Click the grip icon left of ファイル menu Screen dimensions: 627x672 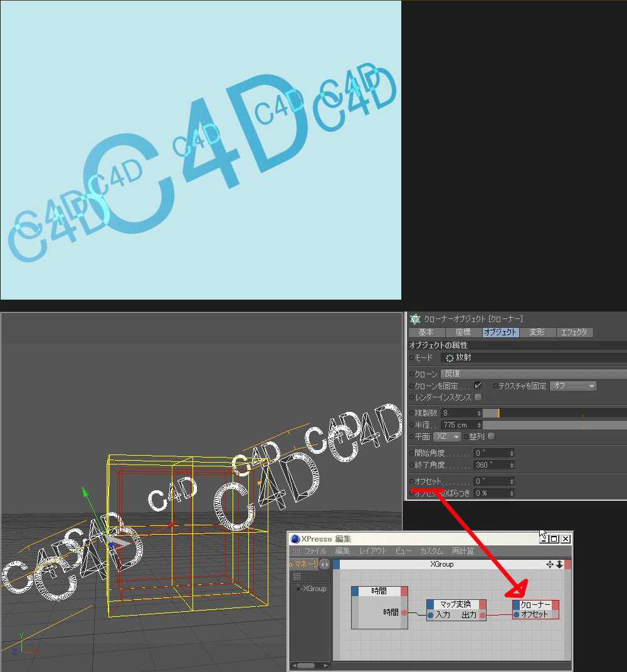click(296, 551)
